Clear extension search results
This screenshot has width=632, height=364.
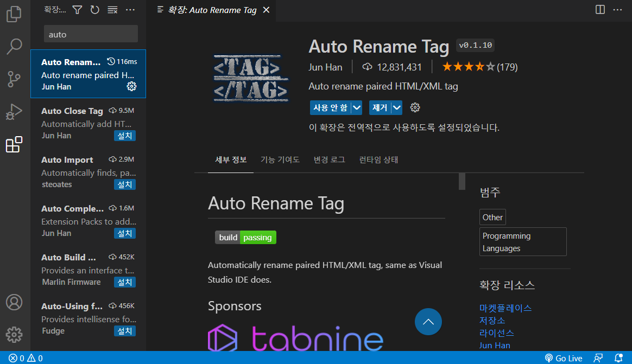(x=112, y=10)
